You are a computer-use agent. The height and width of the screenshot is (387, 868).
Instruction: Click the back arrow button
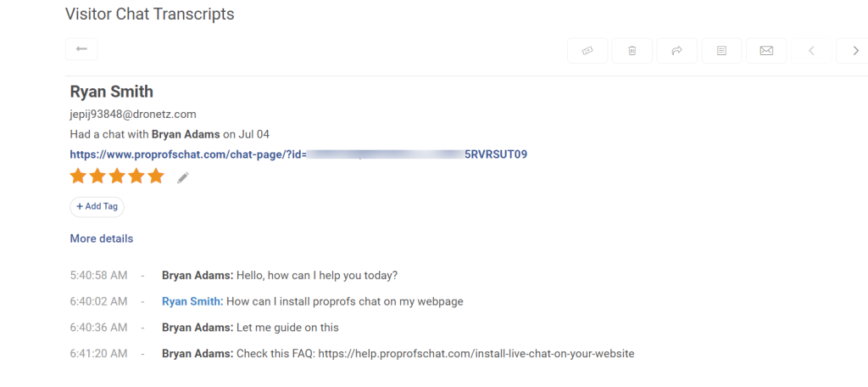pyautogui.click(x=81, y=49)
